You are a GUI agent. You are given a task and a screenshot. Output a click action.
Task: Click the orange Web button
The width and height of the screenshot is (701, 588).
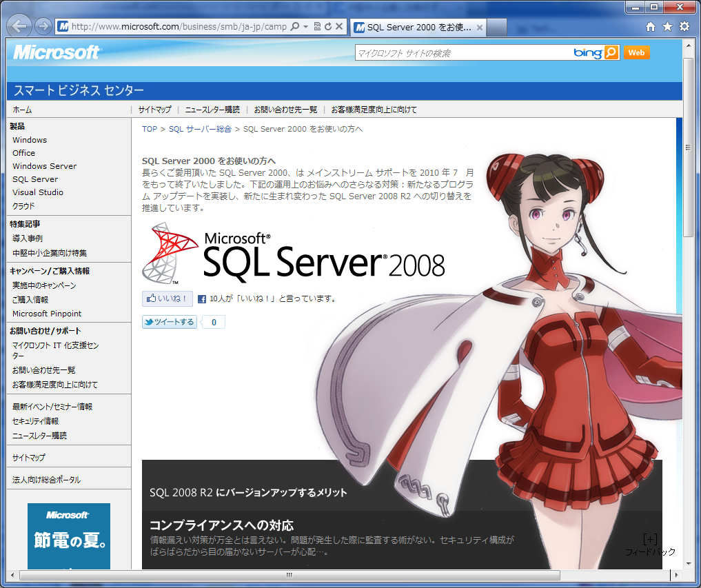click(x=636, y=53)
